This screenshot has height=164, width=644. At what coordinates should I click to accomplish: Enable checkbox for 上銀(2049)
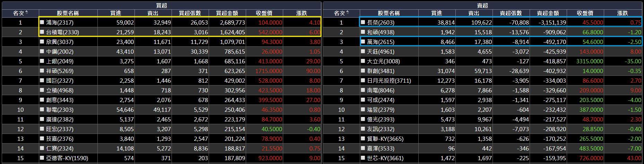42,61
